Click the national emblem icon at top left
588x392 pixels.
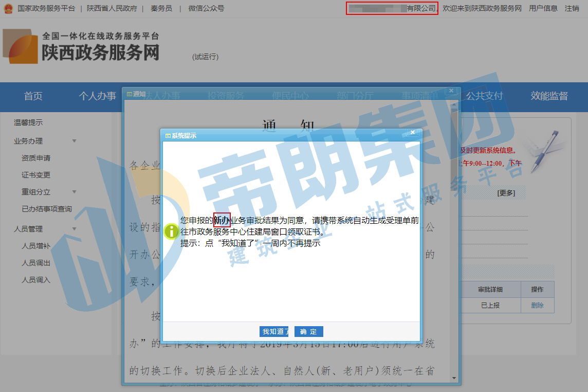(x=8, y=9)
